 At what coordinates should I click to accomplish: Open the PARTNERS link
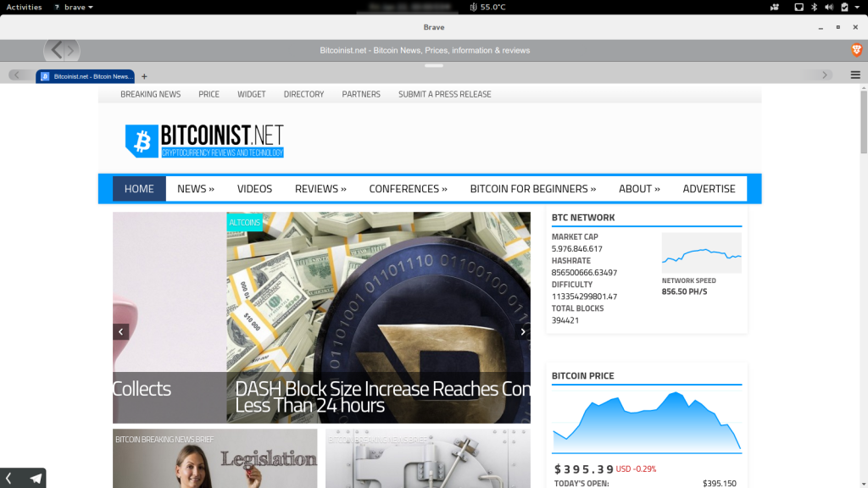[361, 94]
